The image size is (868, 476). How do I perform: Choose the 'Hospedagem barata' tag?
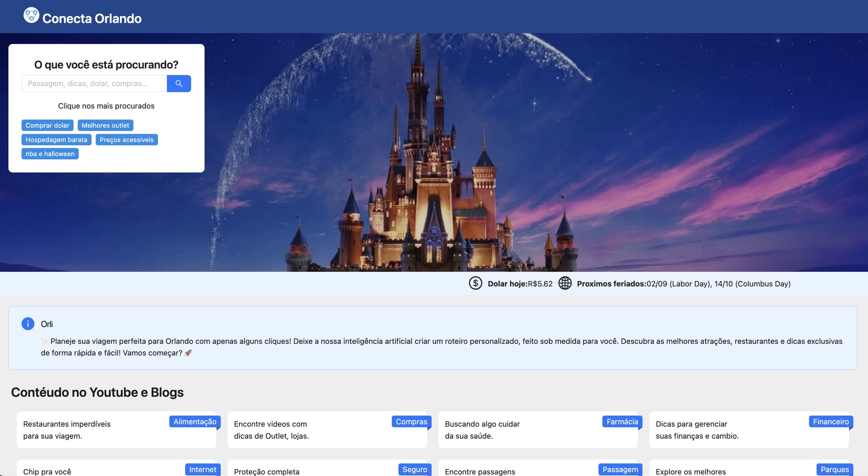pos(56,140)
